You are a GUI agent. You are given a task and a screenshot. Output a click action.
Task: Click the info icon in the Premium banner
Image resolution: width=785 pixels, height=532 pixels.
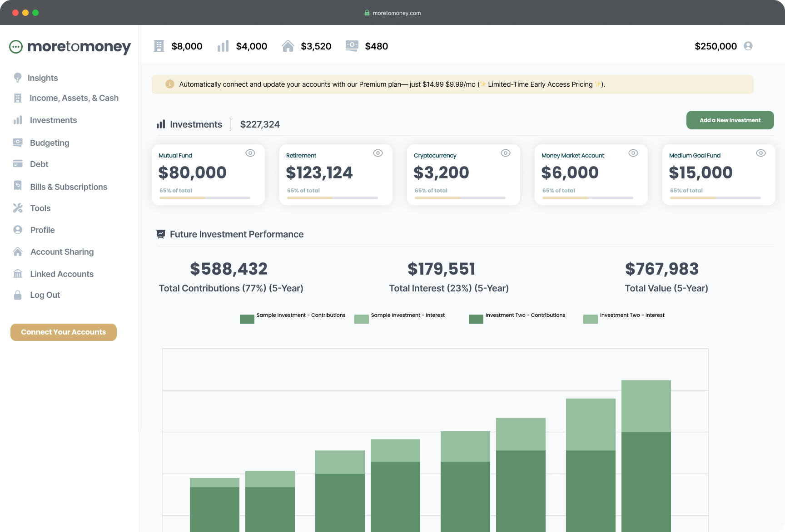pos(170,84)
